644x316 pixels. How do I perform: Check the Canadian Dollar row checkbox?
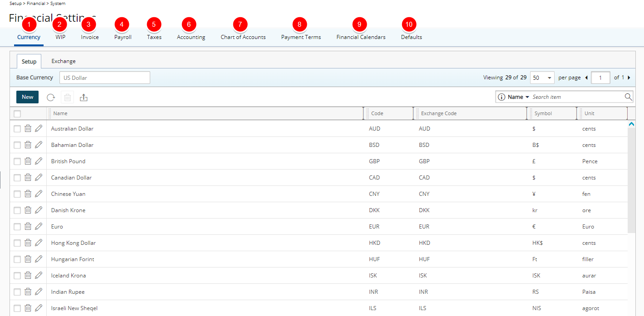point(17,178)
